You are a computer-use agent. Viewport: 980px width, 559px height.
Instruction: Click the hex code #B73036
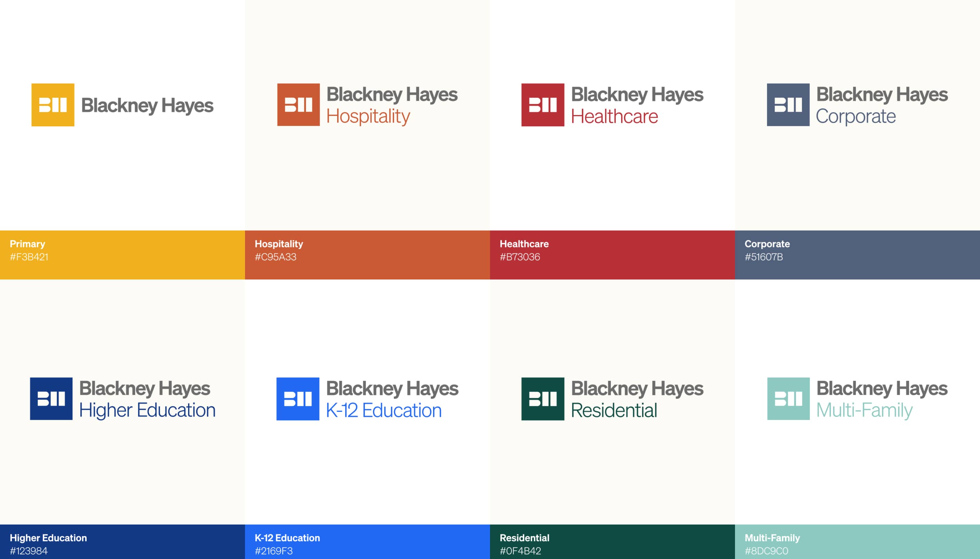coord(520,257)
